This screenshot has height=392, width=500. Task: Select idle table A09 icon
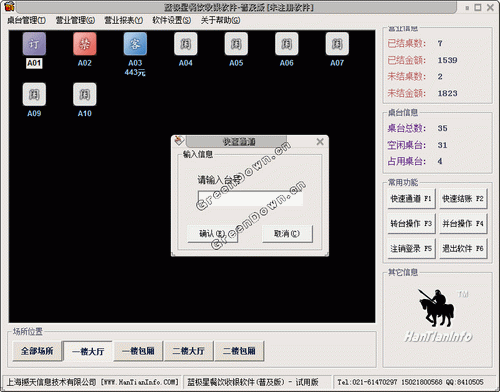click(34, 94)
